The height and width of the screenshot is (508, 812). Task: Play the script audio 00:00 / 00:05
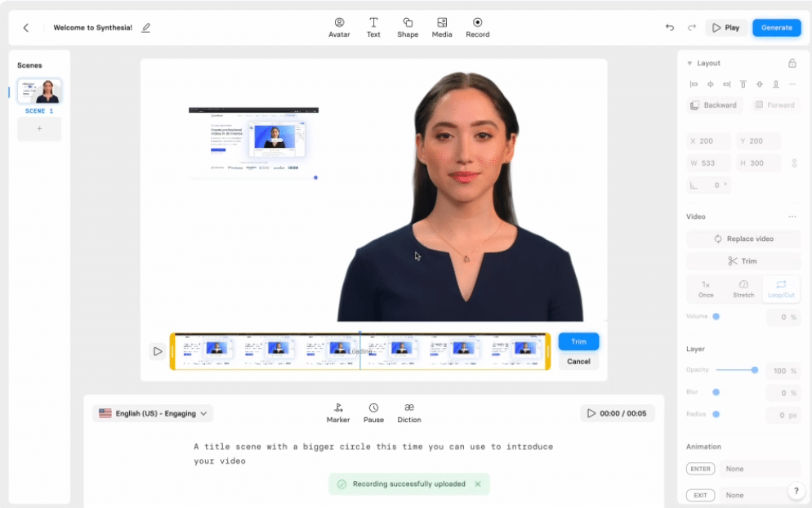tap(617, 413)
